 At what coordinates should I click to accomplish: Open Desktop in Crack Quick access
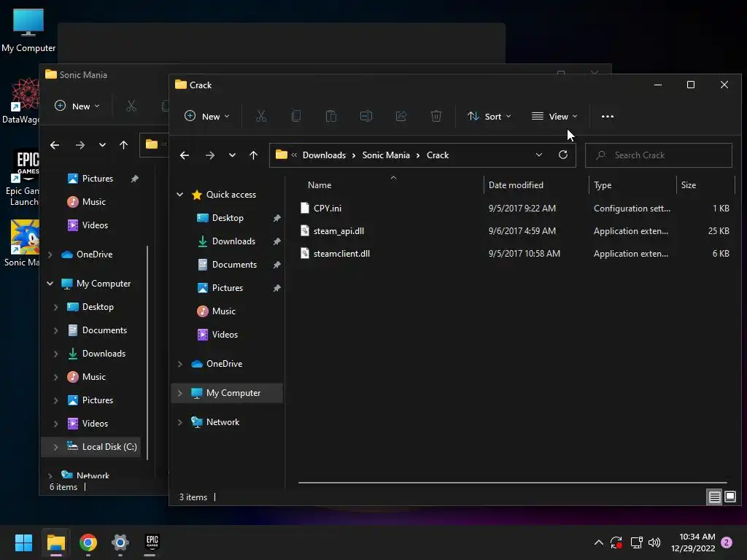click(x=228, y=217)
